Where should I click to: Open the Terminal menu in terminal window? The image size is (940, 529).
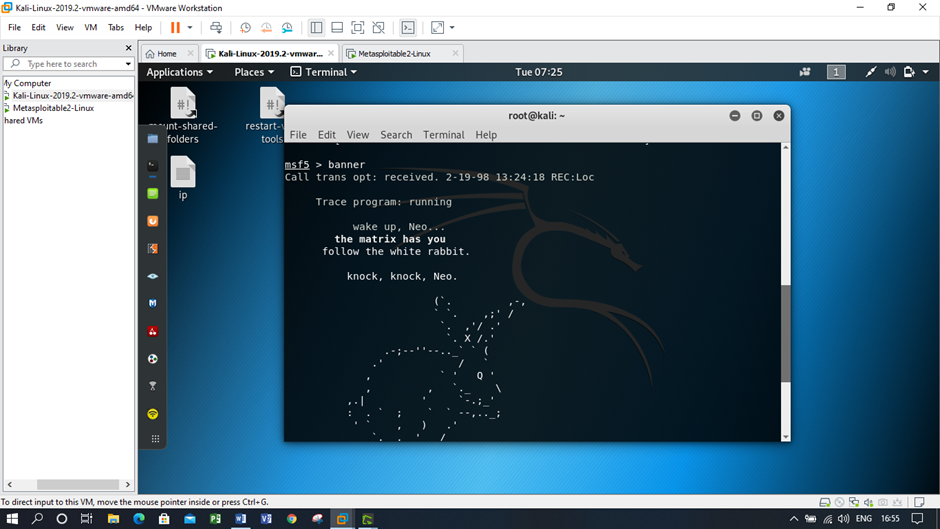(x=444, y=135)
